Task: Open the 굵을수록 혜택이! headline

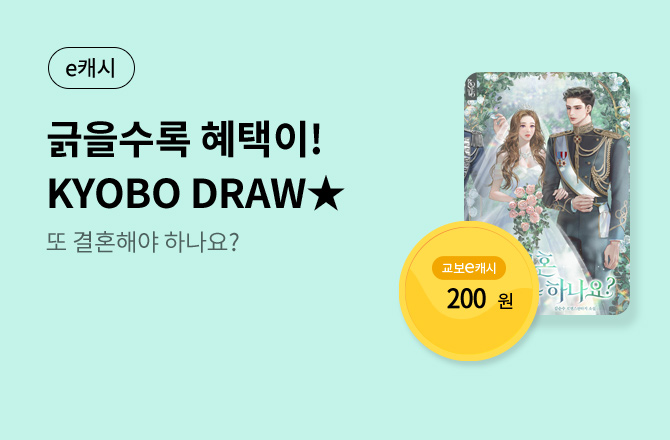Action: click(x=184, y=139)
